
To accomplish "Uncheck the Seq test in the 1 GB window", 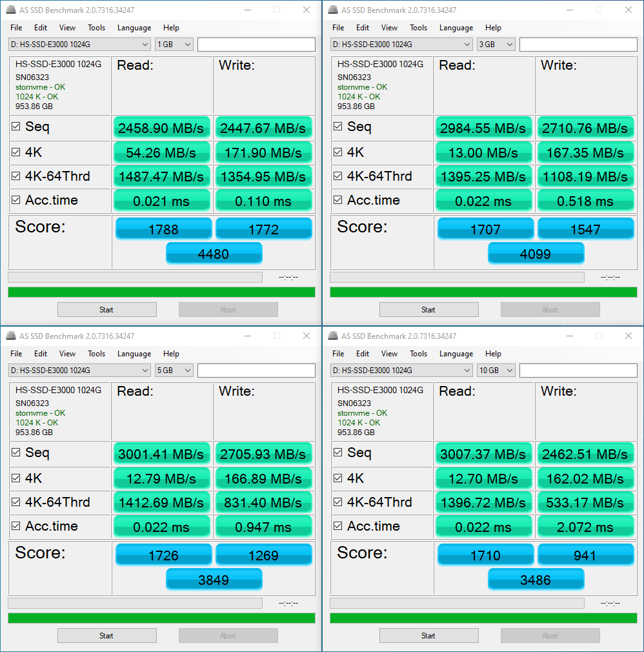I will pyautogui.click(x=15, y=127).
